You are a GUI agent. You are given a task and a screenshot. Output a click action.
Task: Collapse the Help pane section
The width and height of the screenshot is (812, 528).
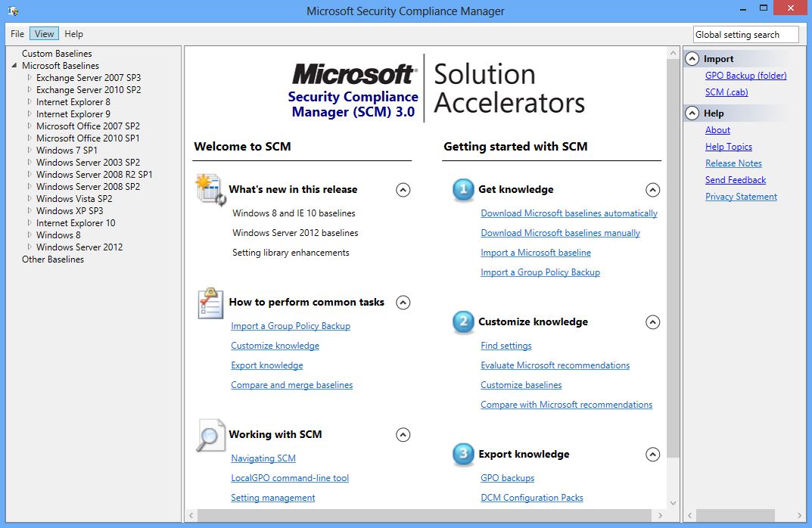(x=692, y=113)
